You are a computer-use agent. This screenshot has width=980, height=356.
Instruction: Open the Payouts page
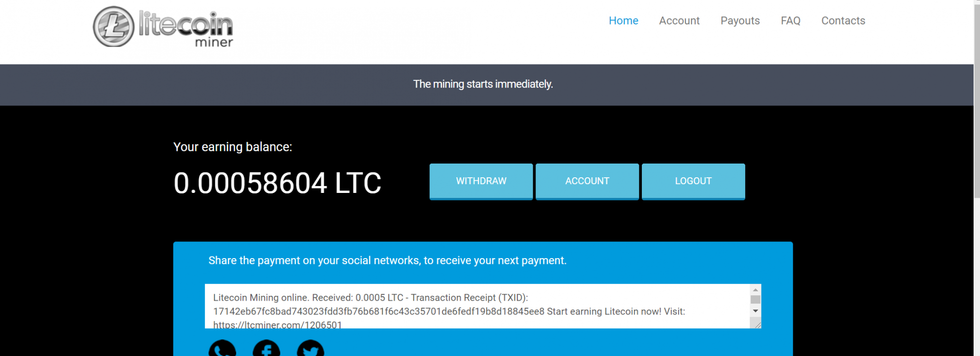point(740,21)
